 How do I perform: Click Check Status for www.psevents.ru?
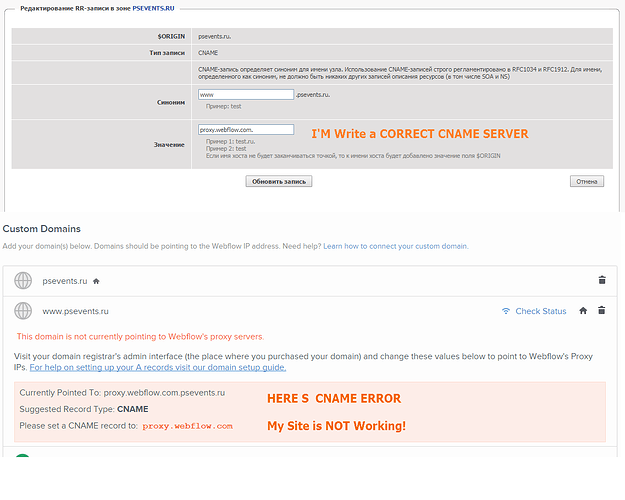540,311
